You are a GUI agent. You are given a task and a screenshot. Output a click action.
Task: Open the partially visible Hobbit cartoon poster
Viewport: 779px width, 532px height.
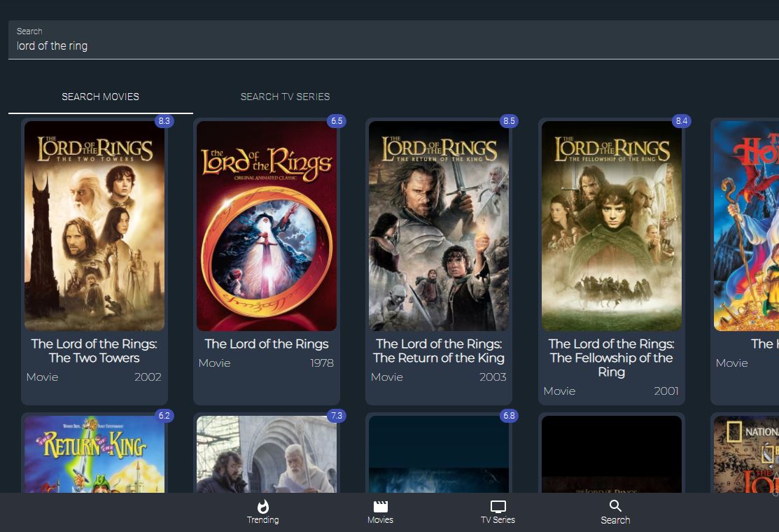tap(746, 226)
